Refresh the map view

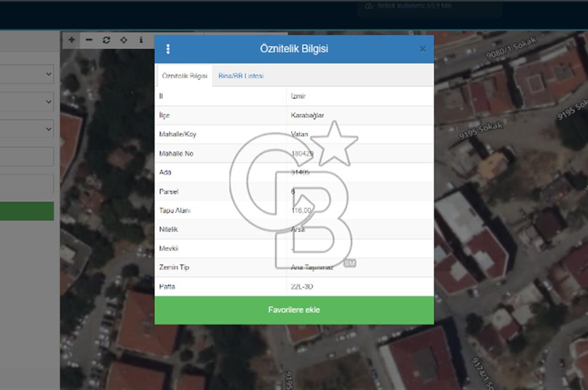pos(106,40)
